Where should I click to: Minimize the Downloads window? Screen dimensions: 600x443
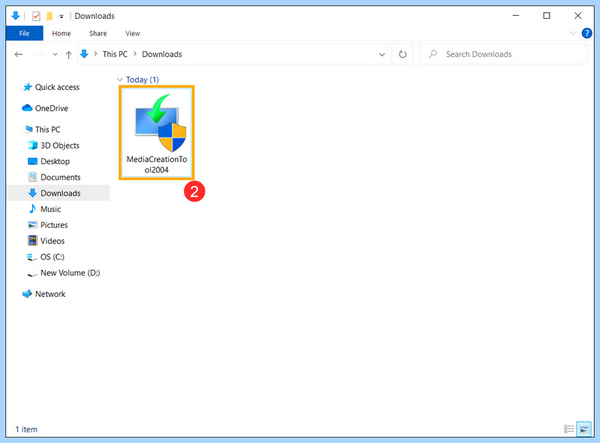tap(516, 16)
